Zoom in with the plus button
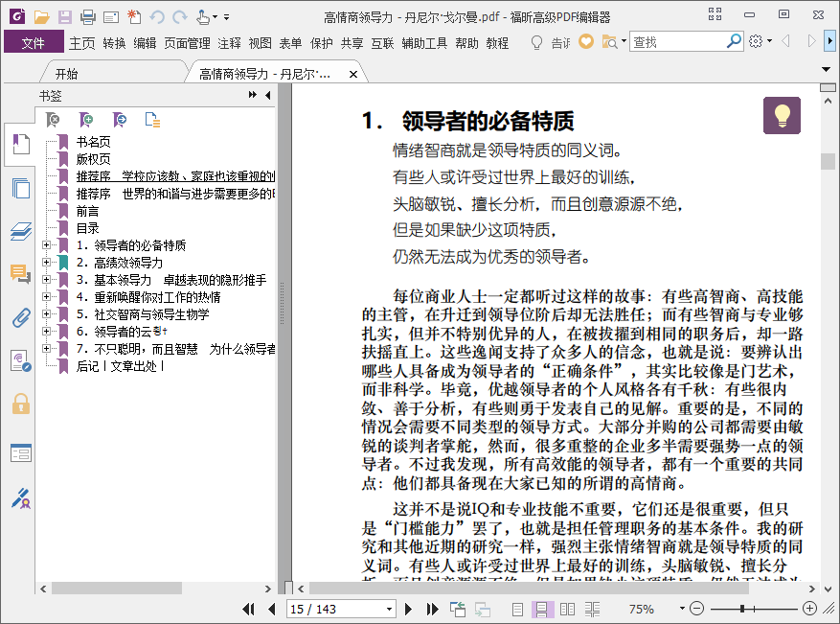 coord(810,609)
